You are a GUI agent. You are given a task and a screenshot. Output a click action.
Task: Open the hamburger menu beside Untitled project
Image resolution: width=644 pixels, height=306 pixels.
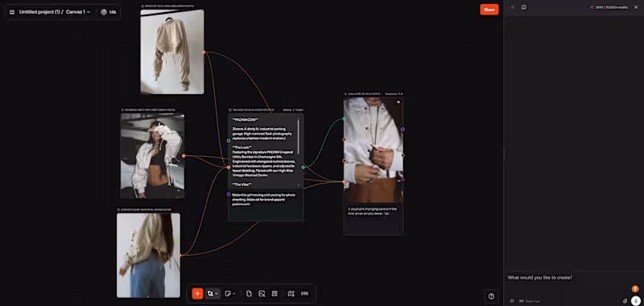pyautogui.click(x=12, y=12)
